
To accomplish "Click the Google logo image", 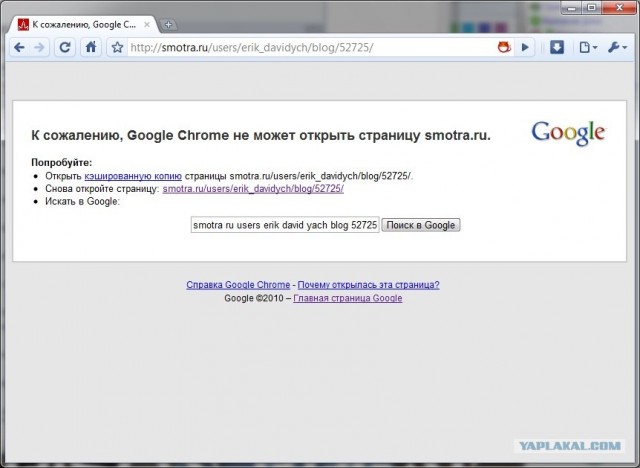I will coord(568,133).
